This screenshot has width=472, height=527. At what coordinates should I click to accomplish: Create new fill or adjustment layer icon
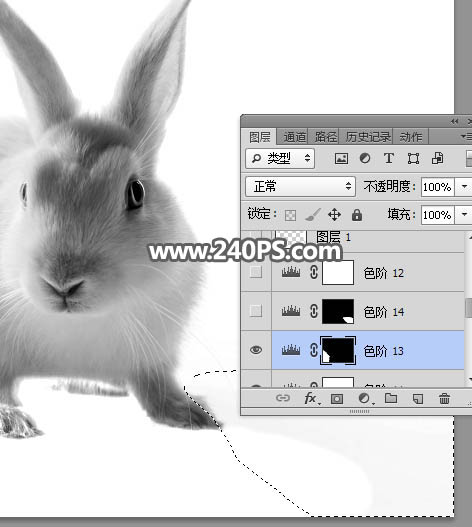pyautogui.click(x=365, y=399)
